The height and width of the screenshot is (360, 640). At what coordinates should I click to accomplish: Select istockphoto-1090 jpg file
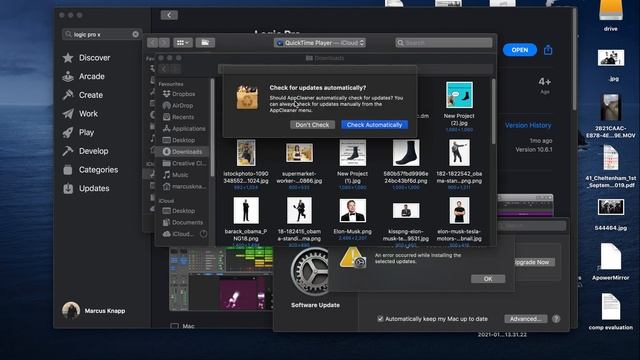click(246, 153)
